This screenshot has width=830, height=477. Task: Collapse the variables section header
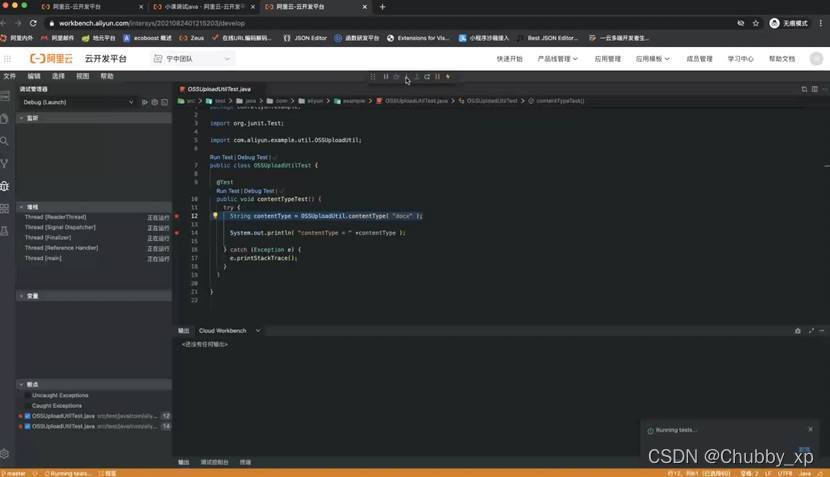point(94,296)
